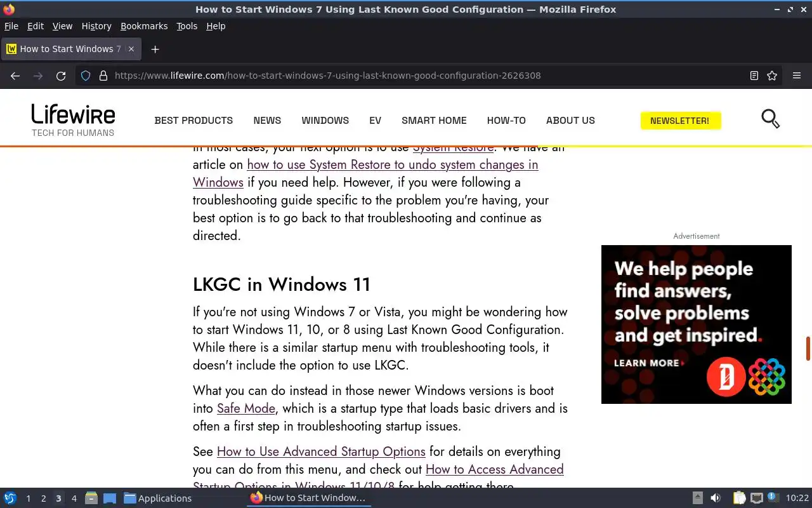
Task: Switch to virtual desktop 4
Action: pos(74,498)
